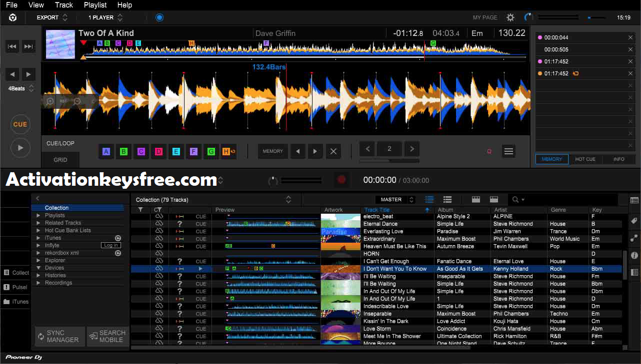Open the Playlist menu

[x=95, y=5]
